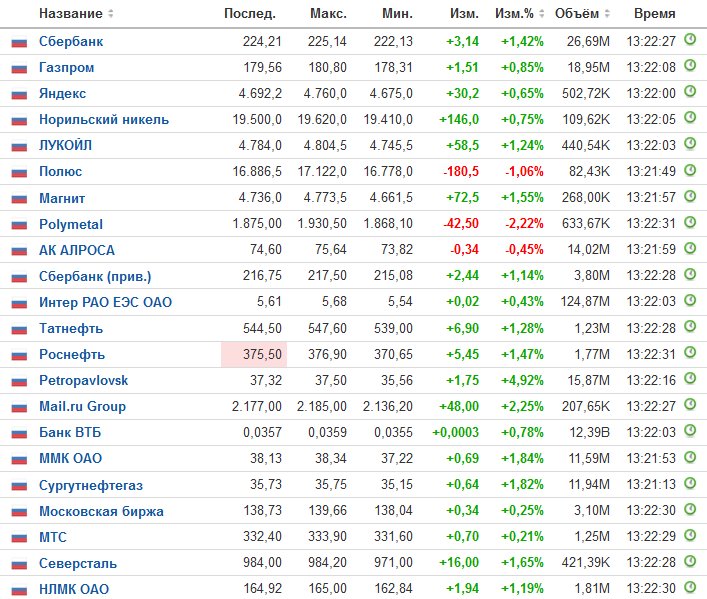Open the АК АЛРОСА stock link
Viewport: 707px width, 599px height.
coord(77,250)
